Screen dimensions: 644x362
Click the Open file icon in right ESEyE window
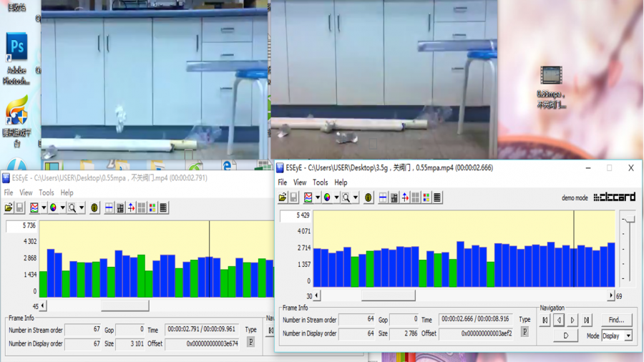[283, 197]
